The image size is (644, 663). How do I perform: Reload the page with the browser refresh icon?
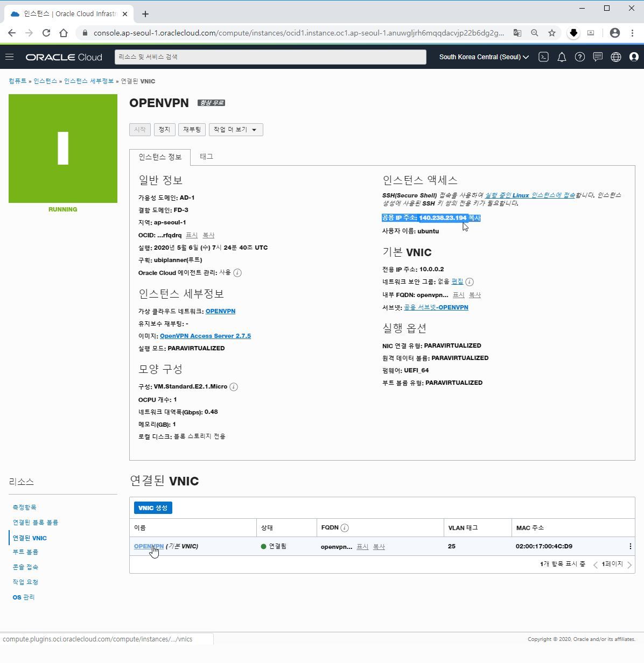point(46,33)
